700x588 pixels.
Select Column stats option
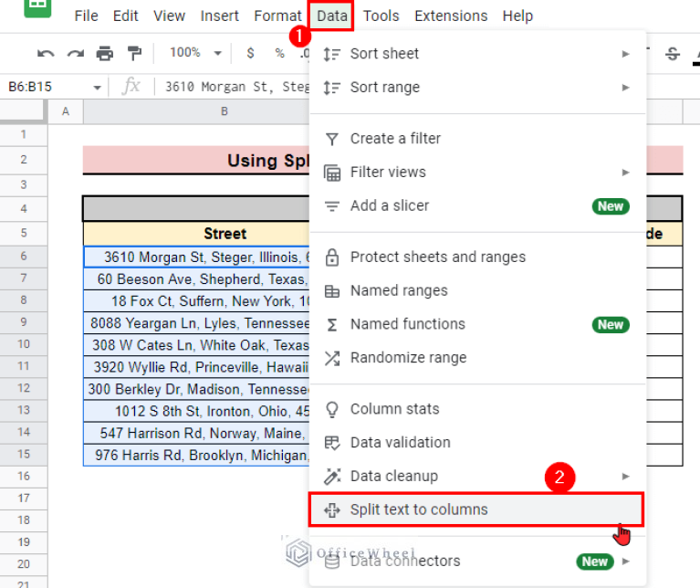click(477, 409)
